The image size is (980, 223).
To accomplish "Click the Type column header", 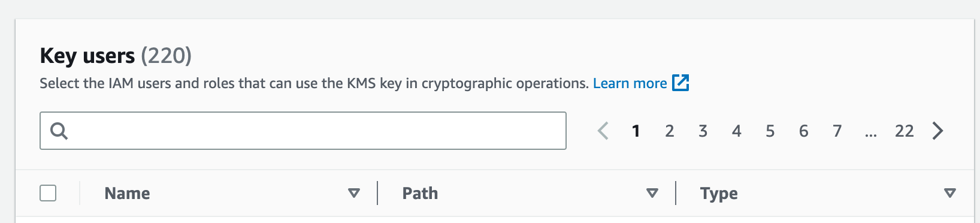I will pyautogui.click(x=719, y=194).
